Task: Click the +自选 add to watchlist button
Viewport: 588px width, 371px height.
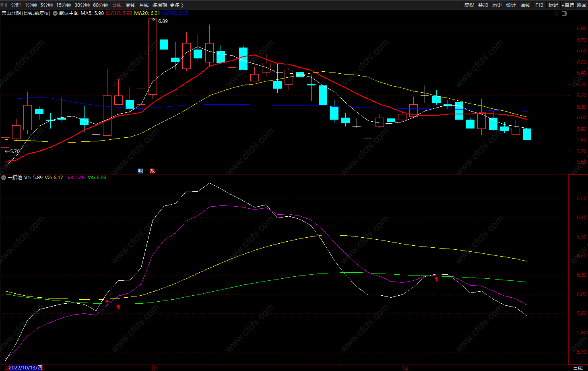Action: [x=568, y=5]
